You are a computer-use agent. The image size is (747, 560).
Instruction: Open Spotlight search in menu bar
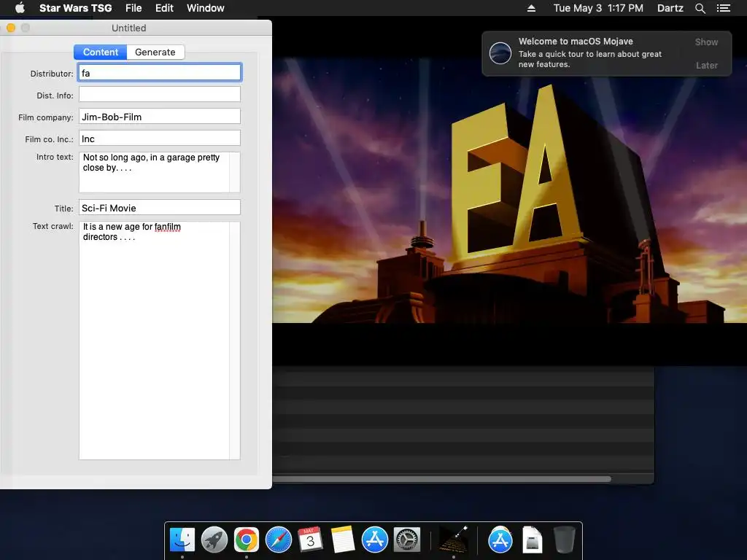click(700, 8)
